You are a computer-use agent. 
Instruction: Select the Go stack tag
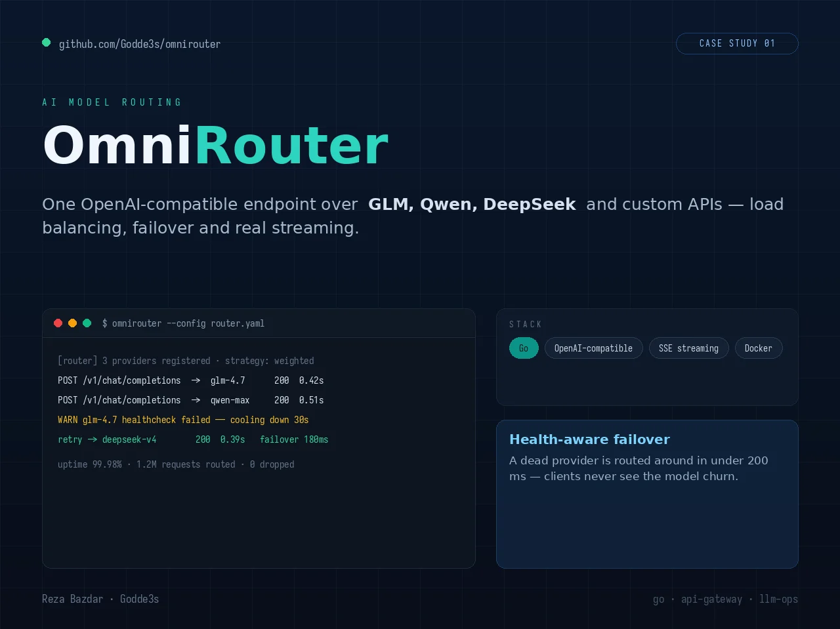pos(524,348)
